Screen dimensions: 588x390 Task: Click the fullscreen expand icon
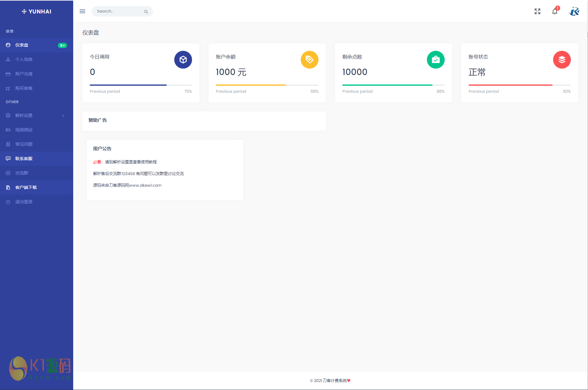pyautogui.click(x=537, y=11)
